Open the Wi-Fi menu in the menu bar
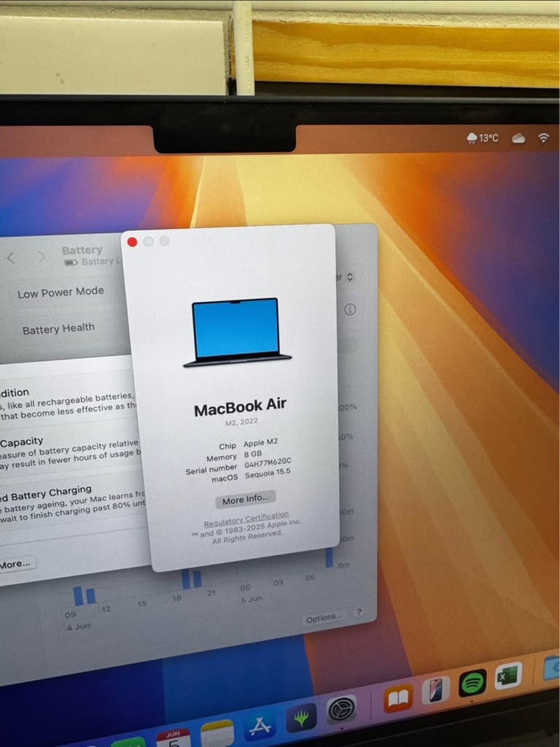The image size is (560, 747). 543,138
